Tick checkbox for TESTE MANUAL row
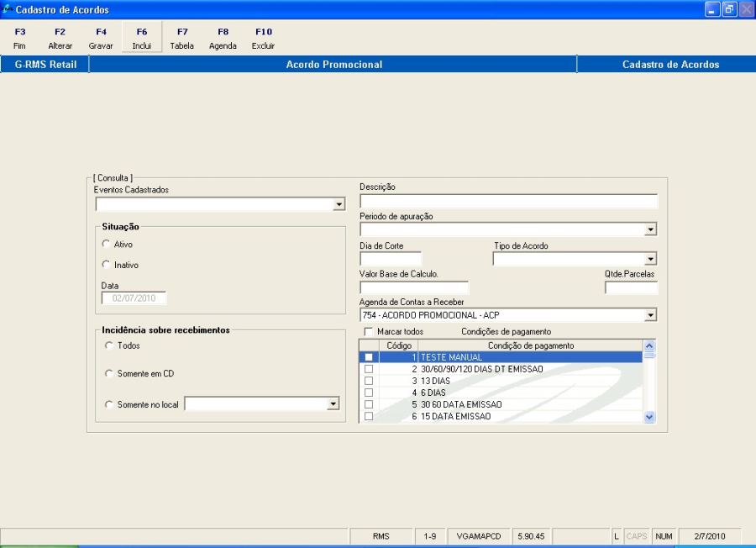The image size is (756, 548). click(x=369, y=357)
